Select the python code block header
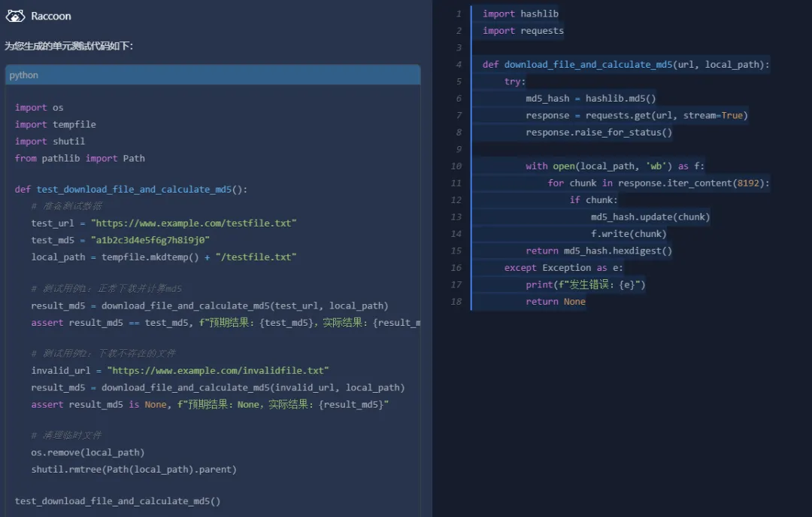The width and height of the screenshot is (812, 517). [x=212, y=75]
